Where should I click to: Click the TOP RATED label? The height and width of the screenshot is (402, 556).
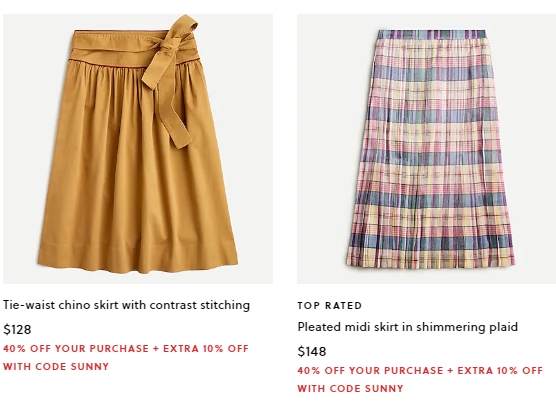(x=330, y=306)
